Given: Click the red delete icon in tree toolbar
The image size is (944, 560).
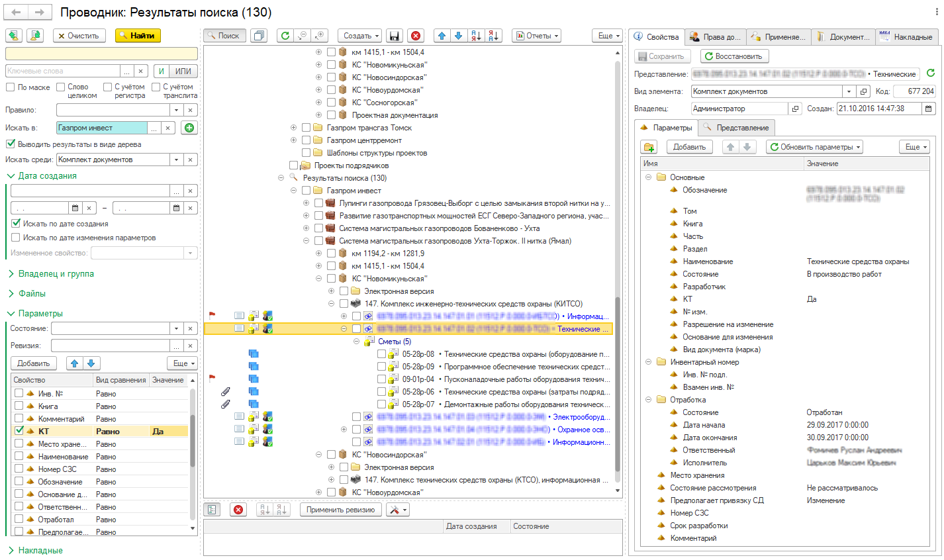Looking at the screenshot, I should (415, 36).
